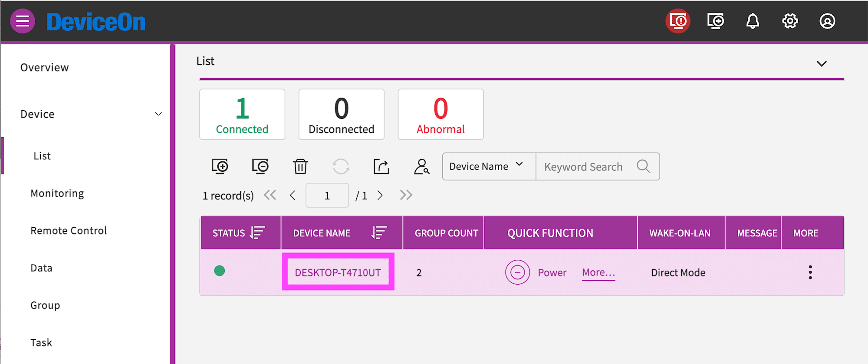Collapse the List panel chevron
This screenshot has width=868, height=364.
[x=822, y=64]
